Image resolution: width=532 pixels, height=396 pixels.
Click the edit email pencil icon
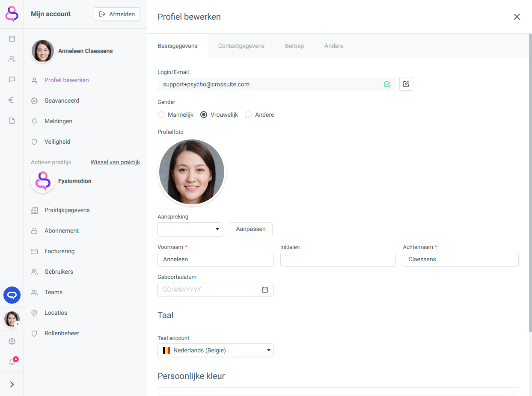(406, 84)
